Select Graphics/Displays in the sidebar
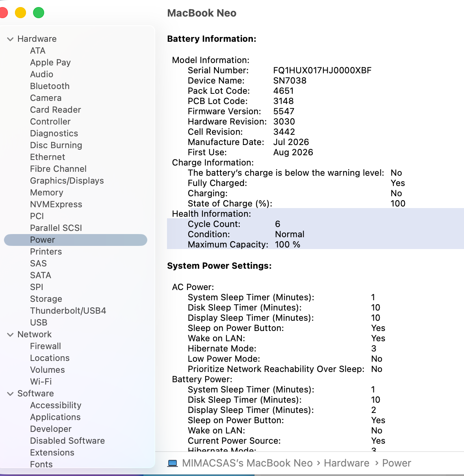Viewport: 464px width, 476px height. click(x=67, y=181)
